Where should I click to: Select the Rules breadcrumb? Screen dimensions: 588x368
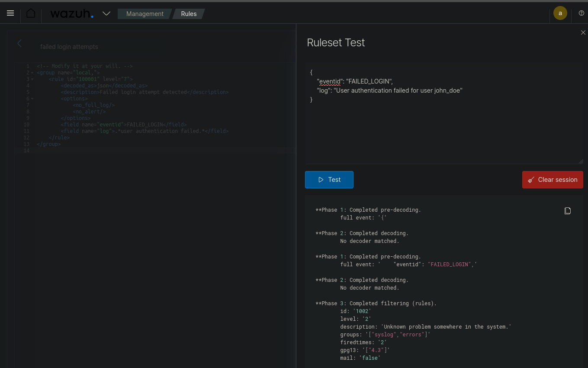tap(189, 14)
